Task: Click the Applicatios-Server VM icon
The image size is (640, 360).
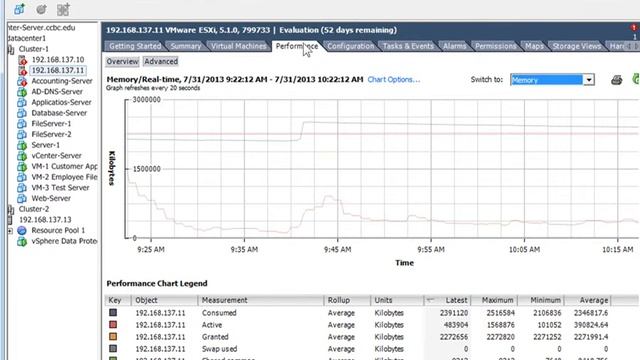Action: pyautogui.click(x=22, y=102)
